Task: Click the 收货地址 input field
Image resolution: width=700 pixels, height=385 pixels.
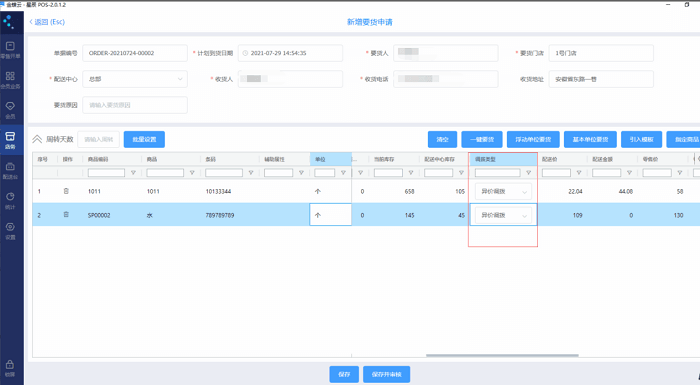Action: point(601,79)
